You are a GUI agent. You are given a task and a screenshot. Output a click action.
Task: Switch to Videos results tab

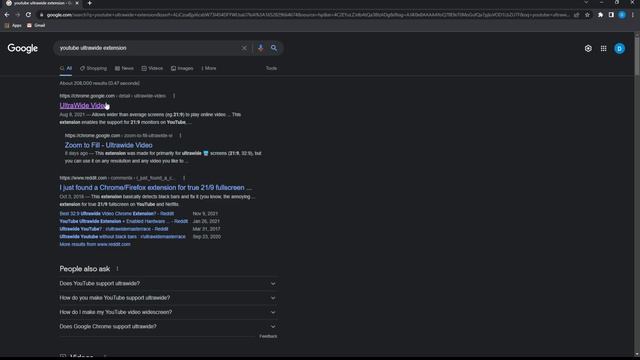tap(152, 68)
